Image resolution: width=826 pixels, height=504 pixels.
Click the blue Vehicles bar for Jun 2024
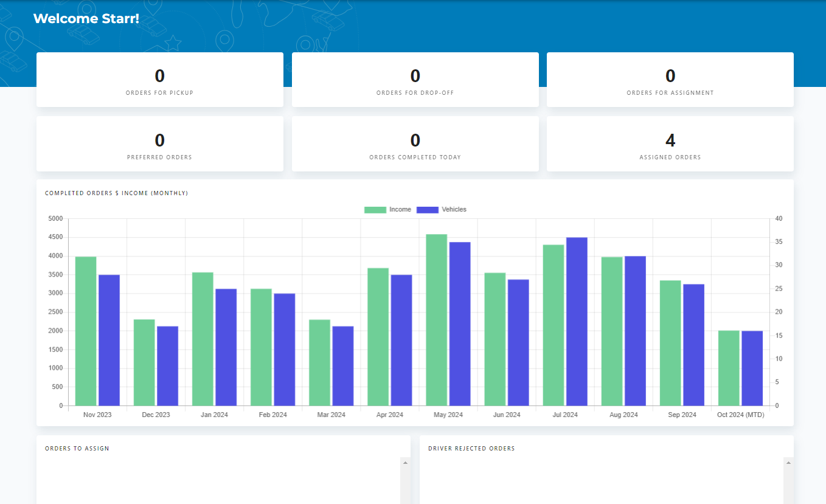518,342
